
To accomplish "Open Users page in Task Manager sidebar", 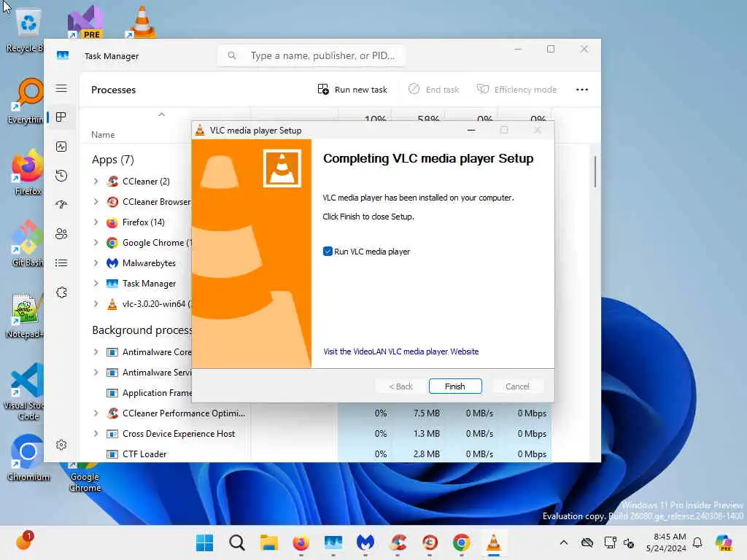I will [61, 234].
